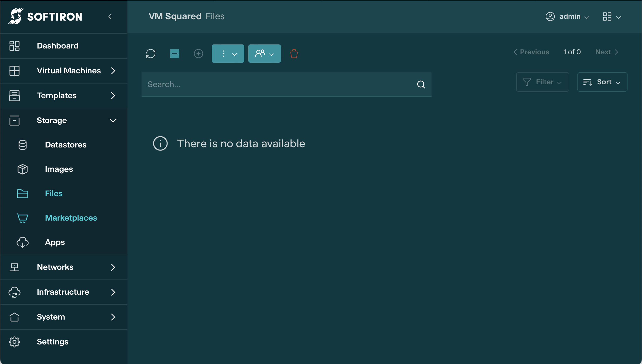Screen dimensions: 642x364
Task: Open the Sort dropdown
Action: tap(602, 82)
